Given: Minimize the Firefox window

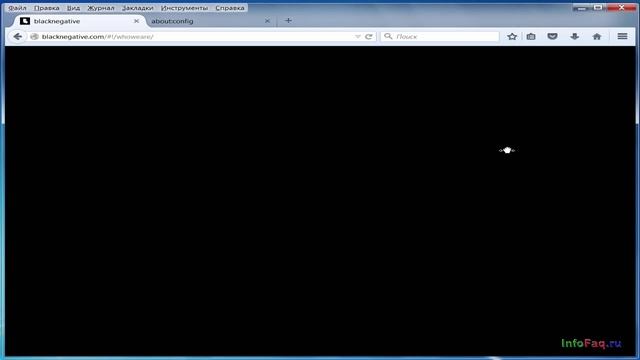Looking at the screenshot, I should (x=581, y=8).
